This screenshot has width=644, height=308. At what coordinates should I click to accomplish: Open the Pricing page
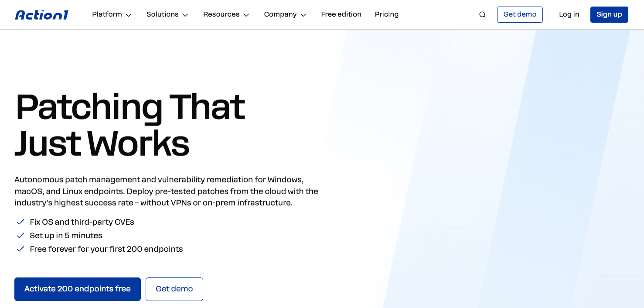pyautogui.click(x=387, y=14)
